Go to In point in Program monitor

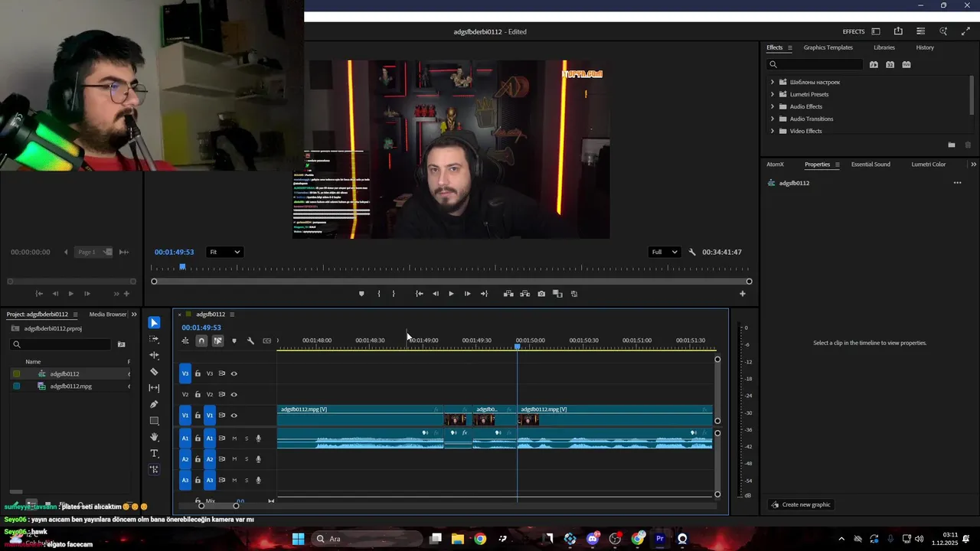tap(419, 294)
